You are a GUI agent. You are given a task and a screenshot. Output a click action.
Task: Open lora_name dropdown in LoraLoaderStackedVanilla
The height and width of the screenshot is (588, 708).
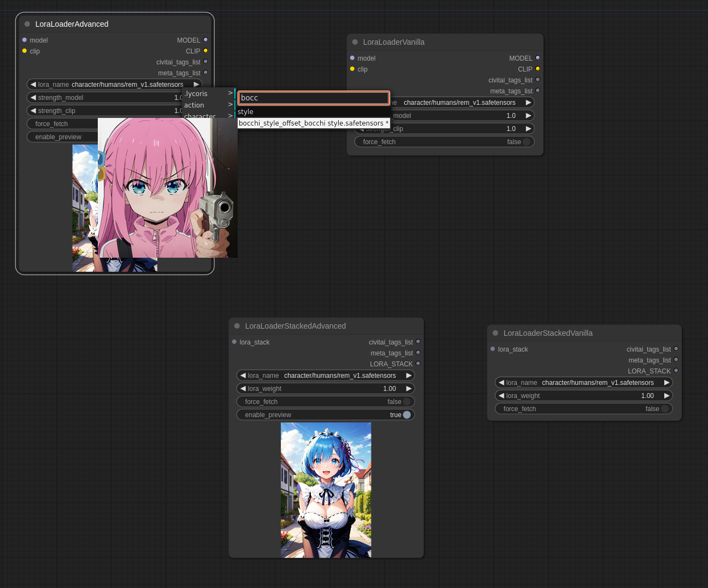pyautogui.click(x=583, y=383)
